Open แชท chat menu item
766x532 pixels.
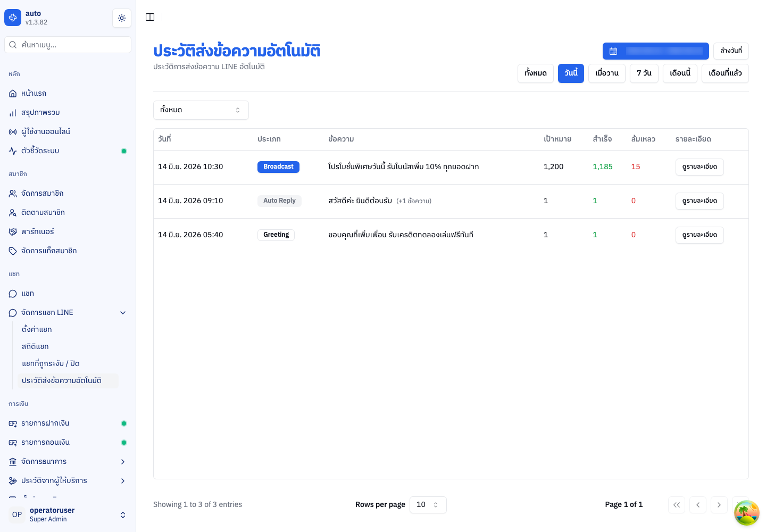(68, 293)
